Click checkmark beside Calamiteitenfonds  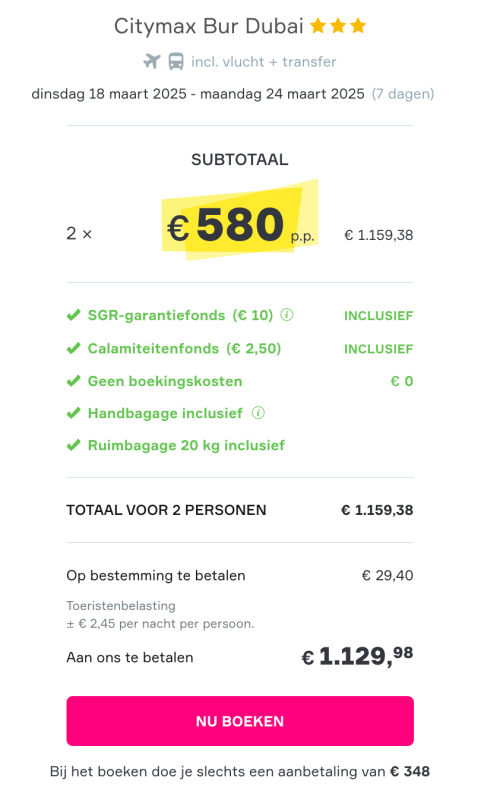point(74,348)
